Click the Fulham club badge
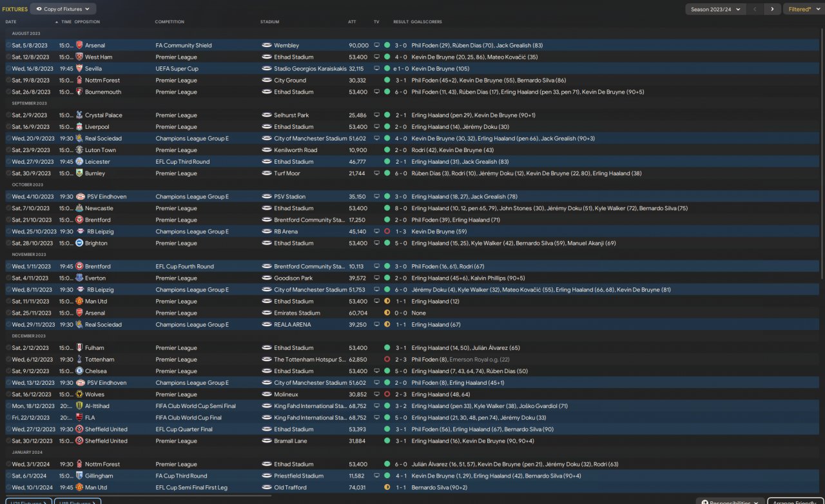The image size is (825, 504). point(79,348)
